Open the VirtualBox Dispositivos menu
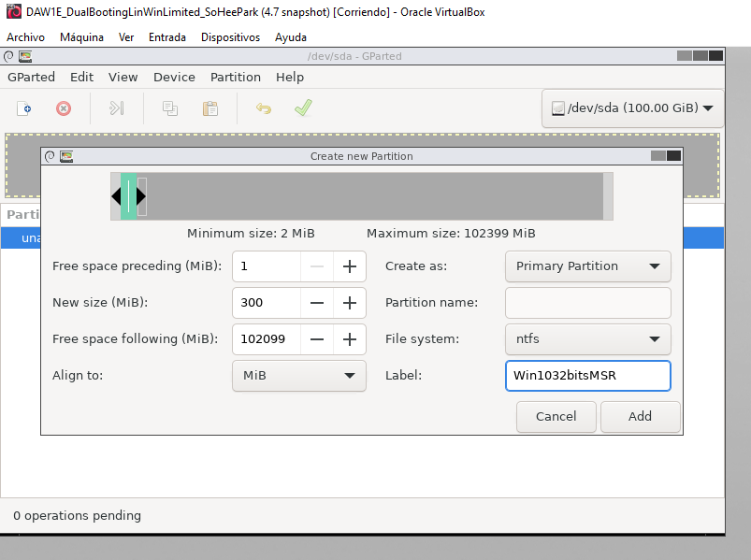The image size is (751, 560). [230, 37]
